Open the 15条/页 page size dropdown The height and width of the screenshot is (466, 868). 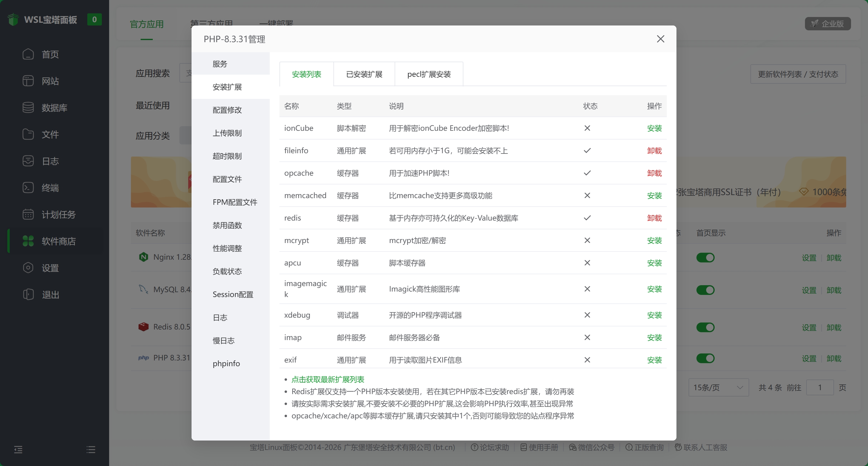[718, 387]
